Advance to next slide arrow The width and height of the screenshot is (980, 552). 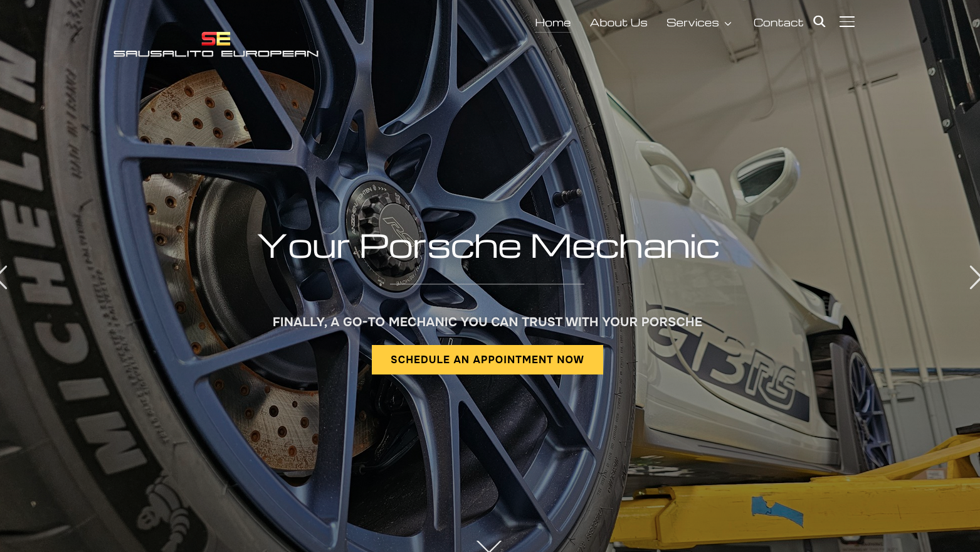click(974, 277)
